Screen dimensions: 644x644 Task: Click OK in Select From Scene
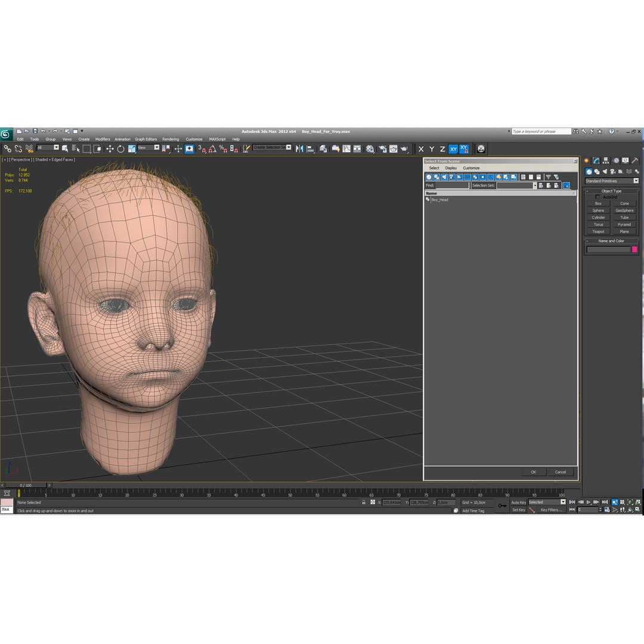tap(534, 472)
